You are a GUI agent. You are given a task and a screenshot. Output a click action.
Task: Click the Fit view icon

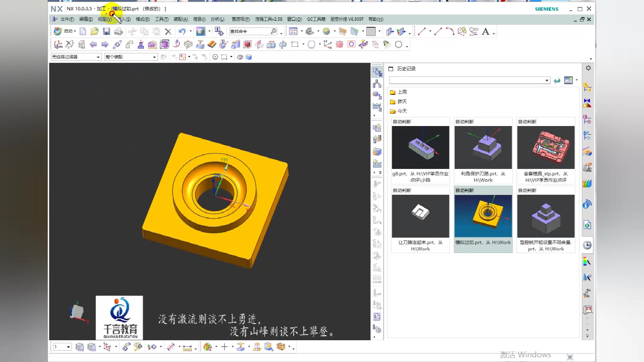[x=293, y=32]
